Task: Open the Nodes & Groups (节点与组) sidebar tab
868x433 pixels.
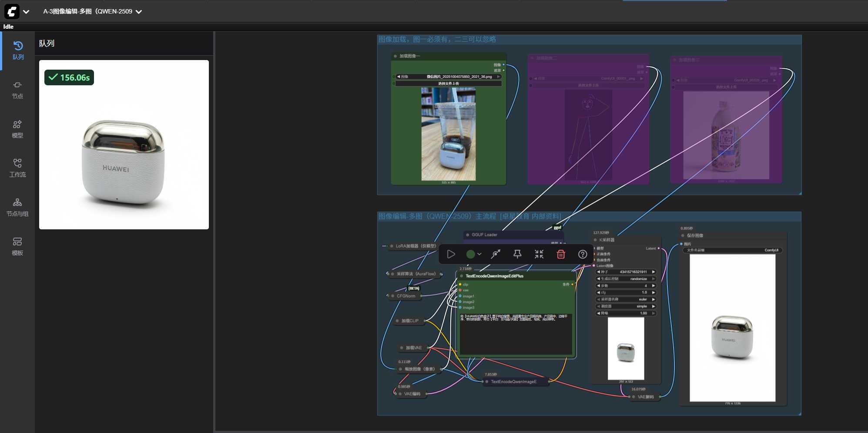Action: [x=17, y=207]
